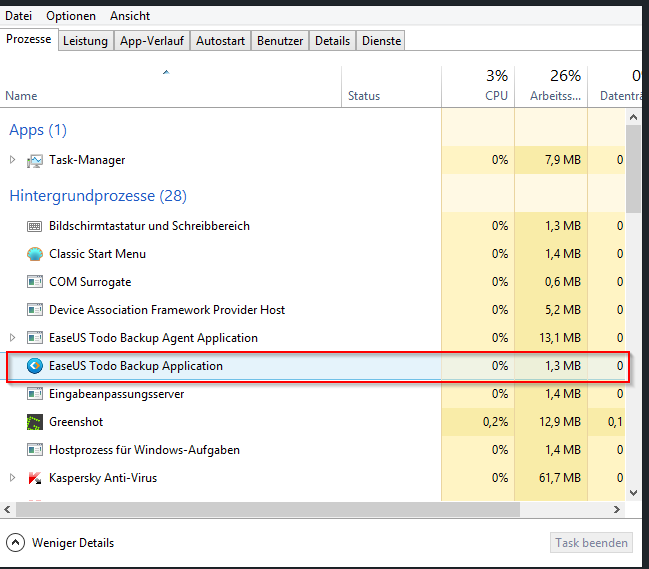Switch to the Leistung tab
Image resolution: width=649 pixels, height=569 pixels.
(x=85, y=41)
